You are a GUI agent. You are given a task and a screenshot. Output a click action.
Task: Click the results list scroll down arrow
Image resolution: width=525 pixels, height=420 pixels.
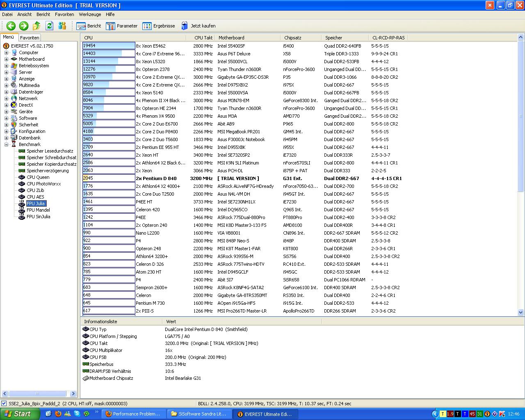point(521,312)
